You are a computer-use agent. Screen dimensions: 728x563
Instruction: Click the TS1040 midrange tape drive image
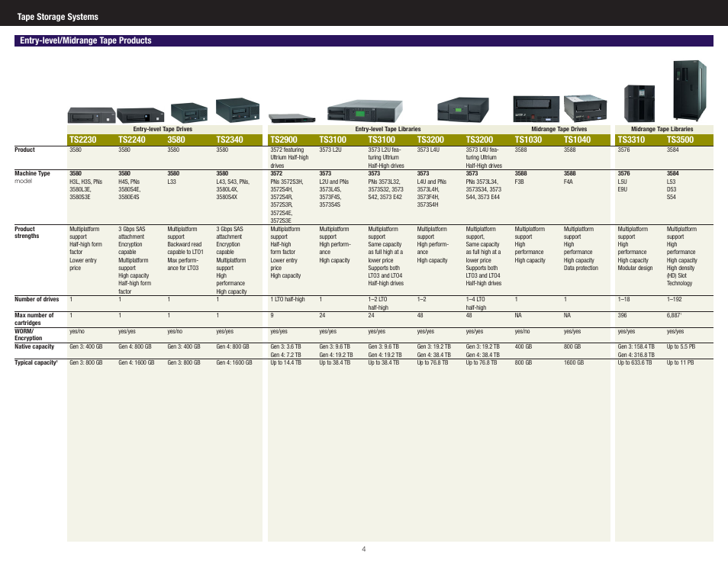coord(585,108)
